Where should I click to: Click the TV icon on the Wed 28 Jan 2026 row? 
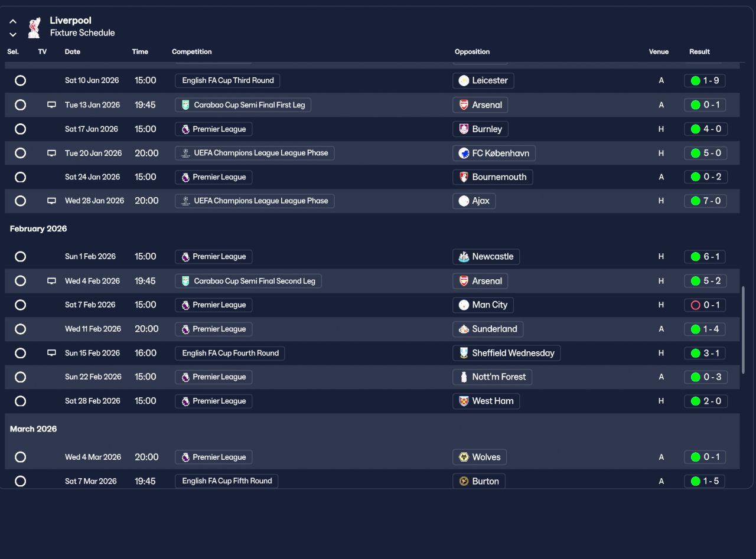51,201
